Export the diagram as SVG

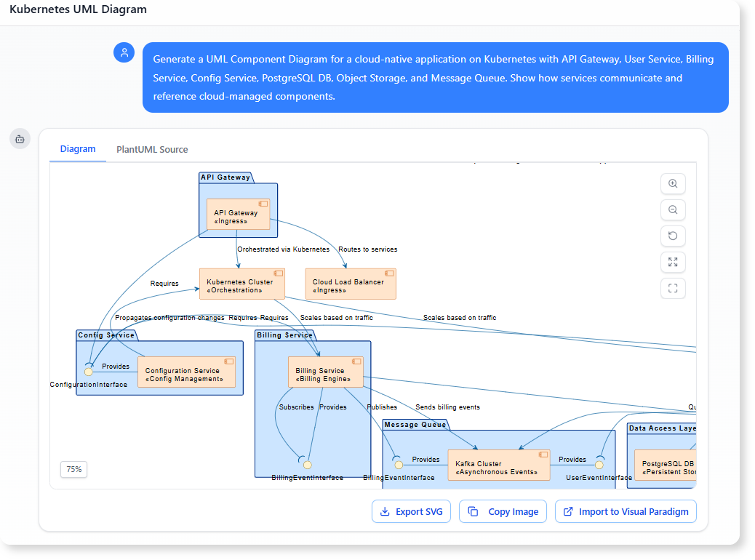(x=411, y=511)
